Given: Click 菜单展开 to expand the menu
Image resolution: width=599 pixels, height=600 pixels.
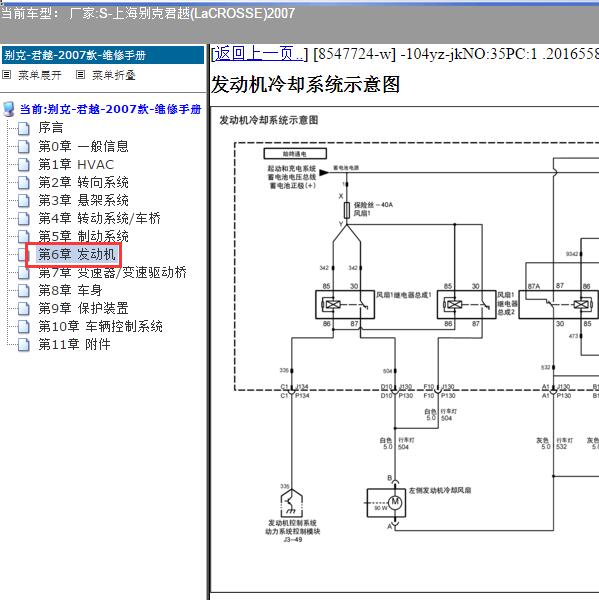Looking at the screenshot, I should point(39,75).
